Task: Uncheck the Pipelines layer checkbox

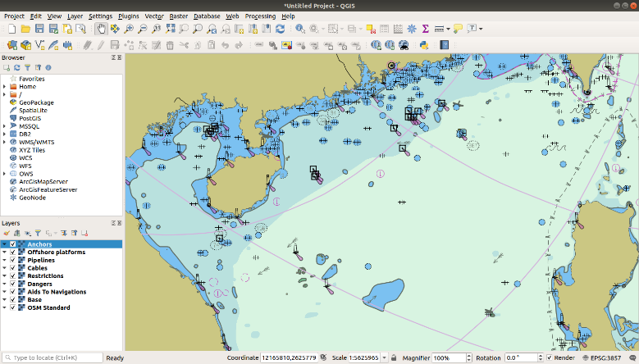Action: pos(13,260)
